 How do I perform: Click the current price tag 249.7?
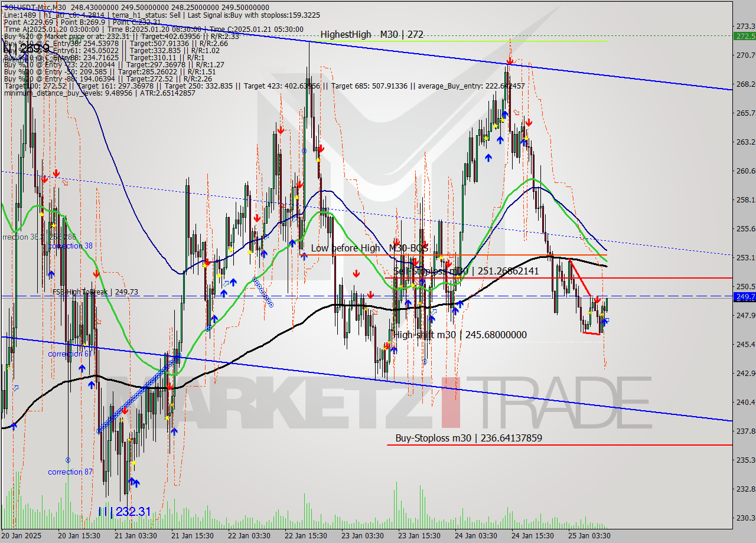[x=744, y=297]
